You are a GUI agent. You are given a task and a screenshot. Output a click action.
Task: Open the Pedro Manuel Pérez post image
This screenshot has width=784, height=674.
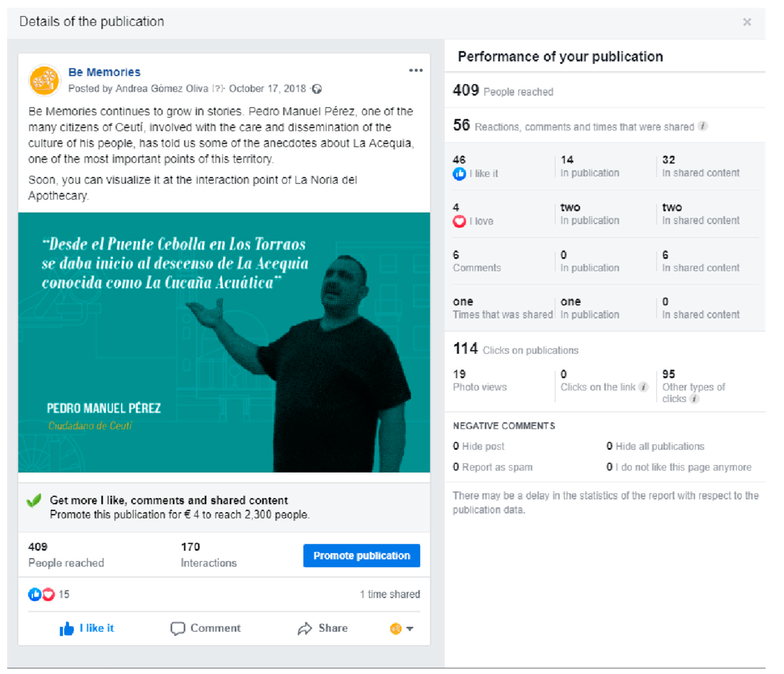coord(224,342)
